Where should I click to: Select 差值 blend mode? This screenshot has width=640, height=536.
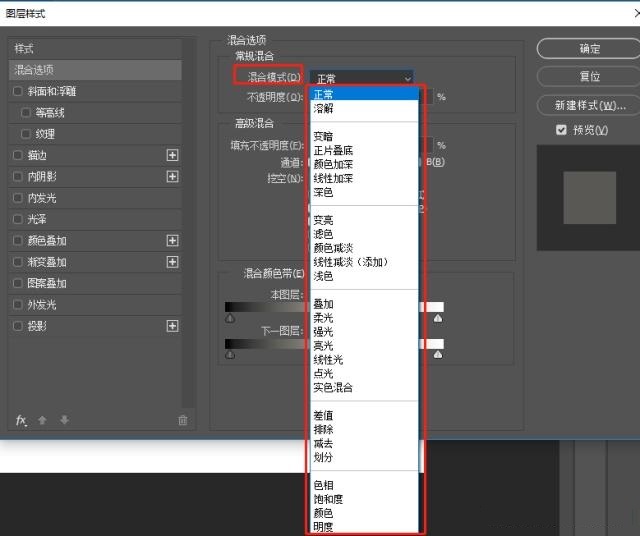[x=364, y=415]
